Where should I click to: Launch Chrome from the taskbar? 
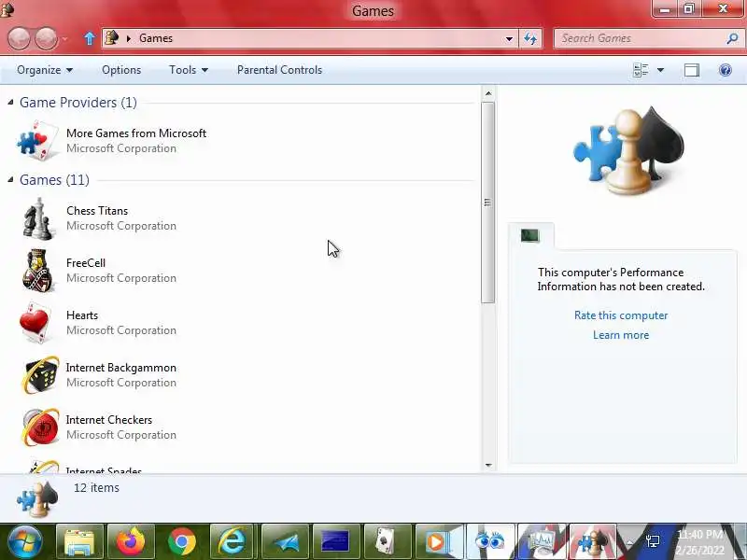(x=182, y=542)
